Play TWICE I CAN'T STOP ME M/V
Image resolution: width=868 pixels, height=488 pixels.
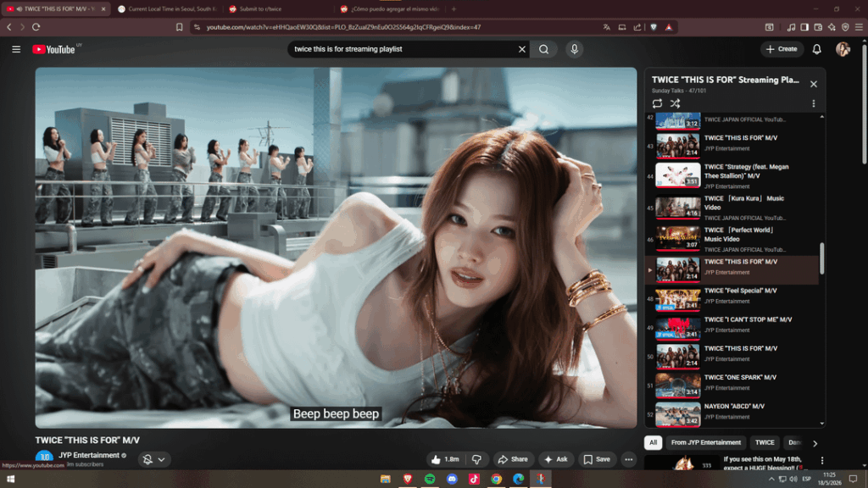pos(731,328)
